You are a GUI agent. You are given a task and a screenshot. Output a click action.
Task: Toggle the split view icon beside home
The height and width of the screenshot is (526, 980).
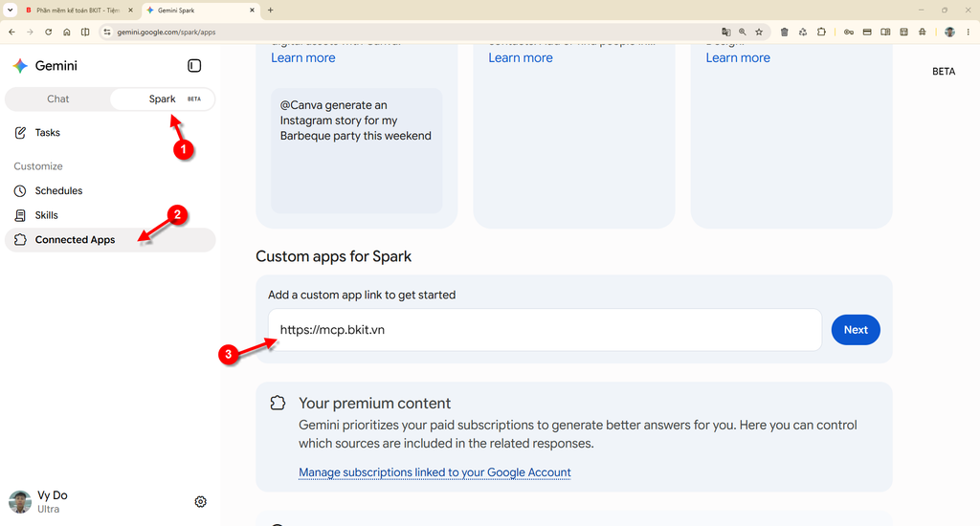85,32
